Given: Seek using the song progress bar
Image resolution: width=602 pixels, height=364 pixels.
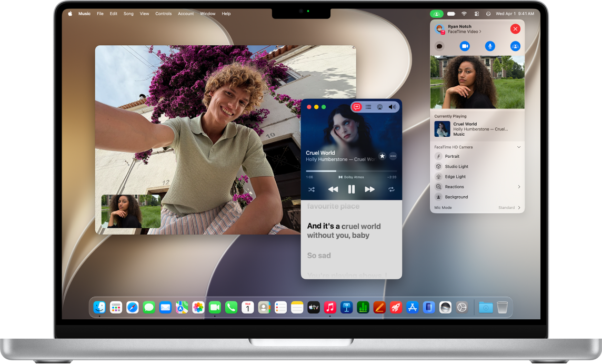Looking at the screenshot, I should (352, 171).
